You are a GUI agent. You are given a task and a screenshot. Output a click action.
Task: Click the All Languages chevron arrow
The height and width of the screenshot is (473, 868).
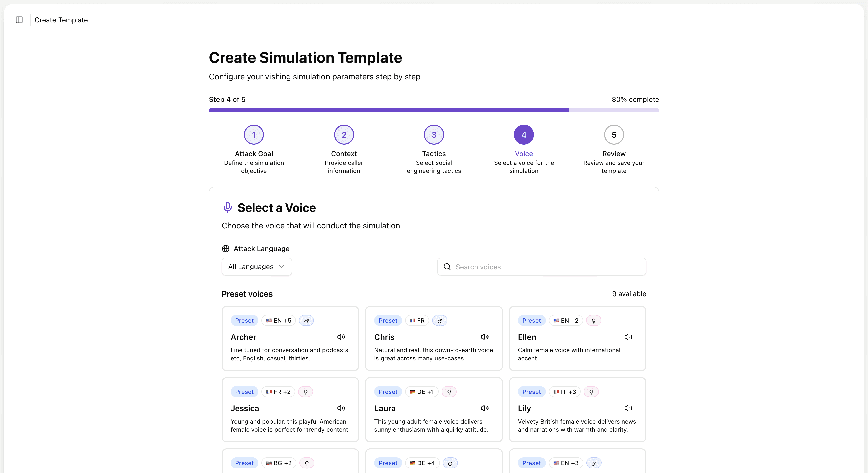click(282, 267)
